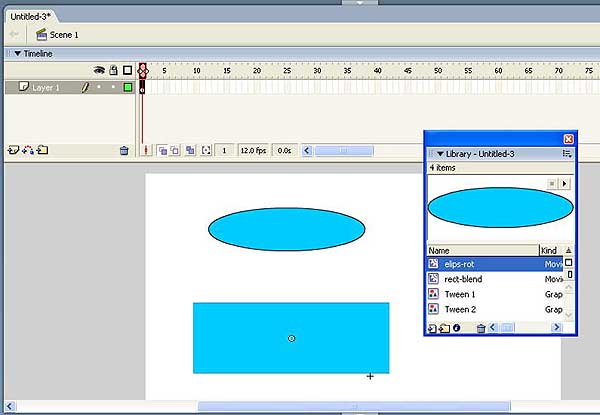Click Edit Multiple Frames icon
Image resolution: width=600 pixels, height=415 pixels.
(189, 150)
